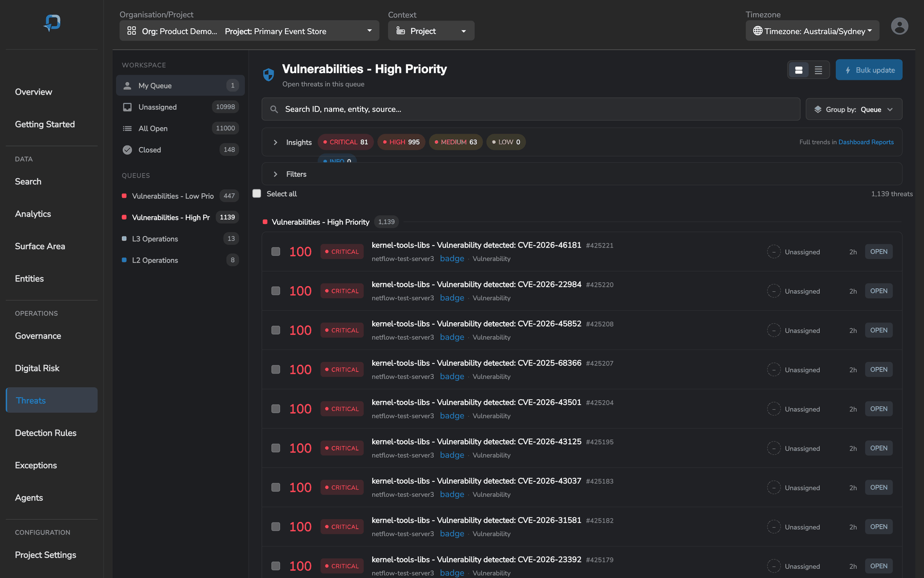Viewport: 924px width, 578px height.
Task: Click assignee circle for CVE-2026-43501
Action: pos(774,409)
